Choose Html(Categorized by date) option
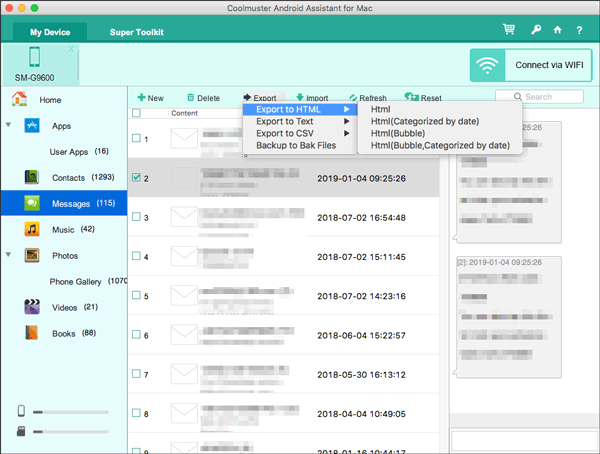600x454 pixels. (440, 121)
